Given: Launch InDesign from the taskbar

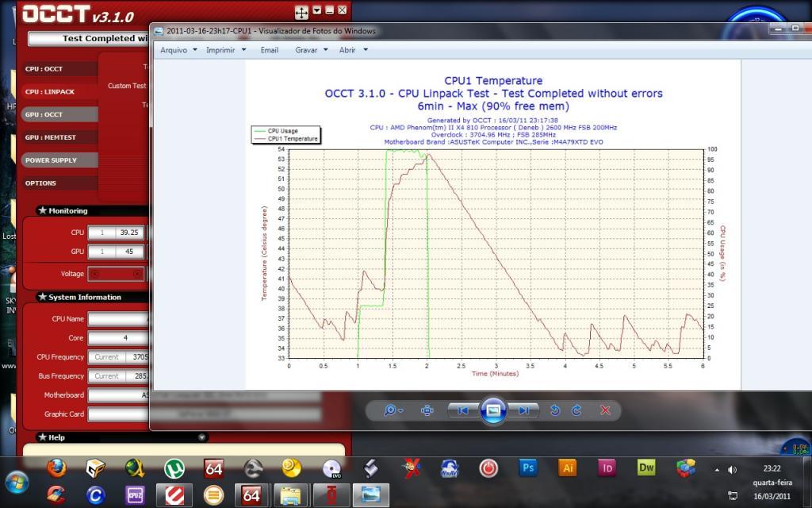Looking at the screenshot, I should coord(607,468).
